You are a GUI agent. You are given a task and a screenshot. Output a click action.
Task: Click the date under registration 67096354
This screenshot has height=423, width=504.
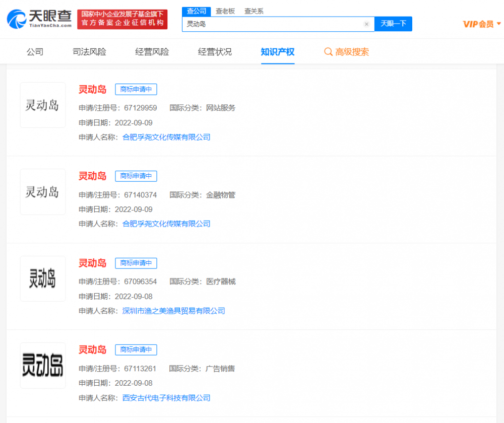134,297
